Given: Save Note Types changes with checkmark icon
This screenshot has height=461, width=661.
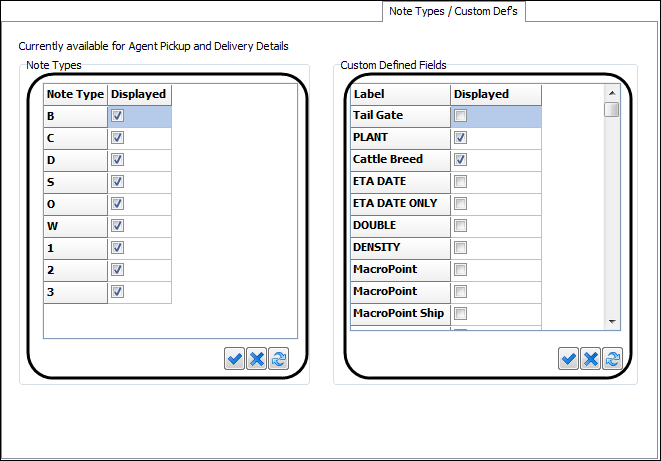Looking at the screenshot, I should click(234, 359).
